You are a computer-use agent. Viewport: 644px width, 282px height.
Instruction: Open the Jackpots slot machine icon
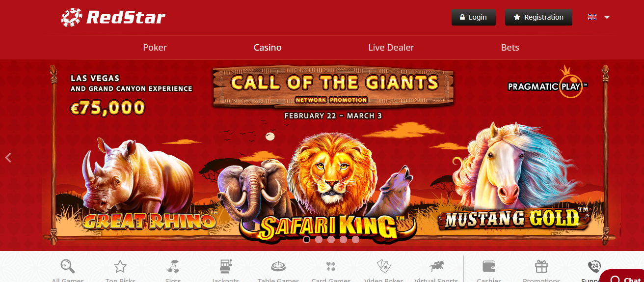click(x=226, y=266)
